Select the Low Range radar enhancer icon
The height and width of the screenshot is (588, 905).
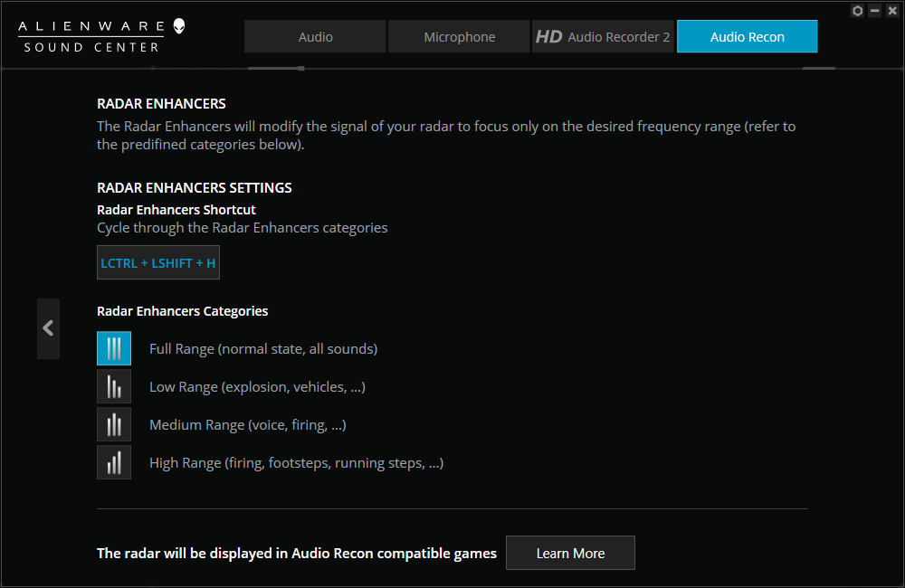(x=114, y=386)
